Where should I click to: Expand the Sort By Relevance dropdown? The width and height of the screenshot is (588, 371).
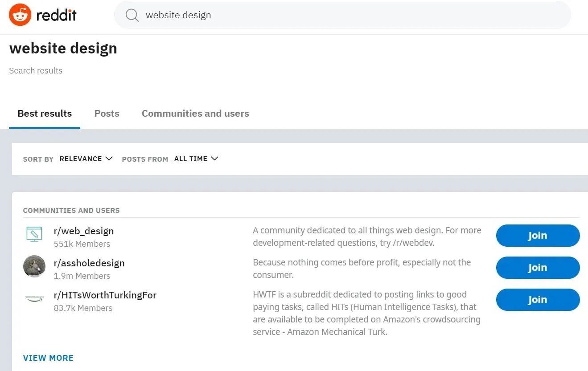[x=86, y=159]
